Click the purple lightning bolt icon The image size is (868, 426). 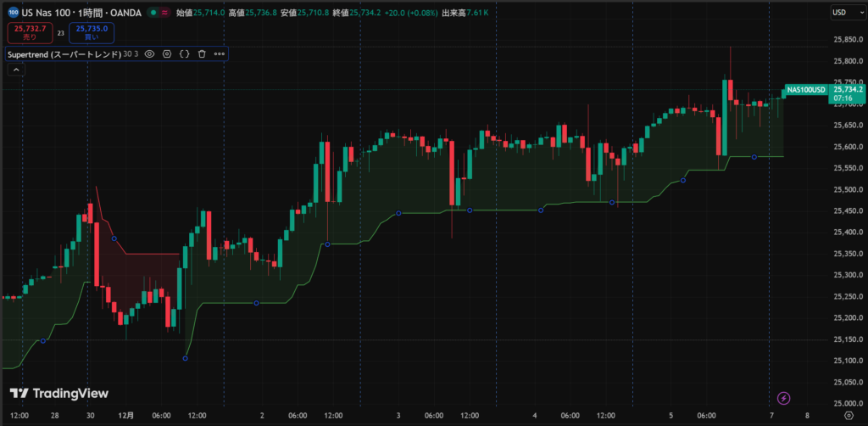pyautogui.click(x=784, y=397)
